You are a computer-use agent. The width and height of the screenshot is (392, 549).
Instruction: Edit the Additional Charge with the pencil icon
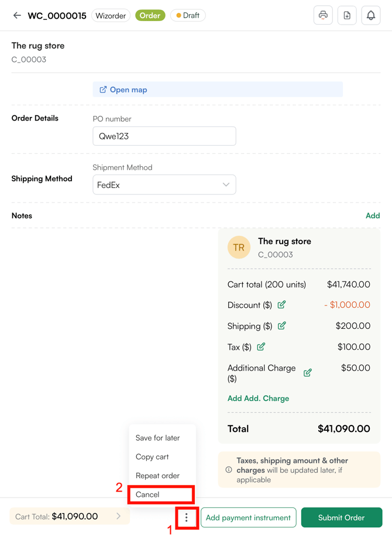pyautogui.click(x=307, y=372)
